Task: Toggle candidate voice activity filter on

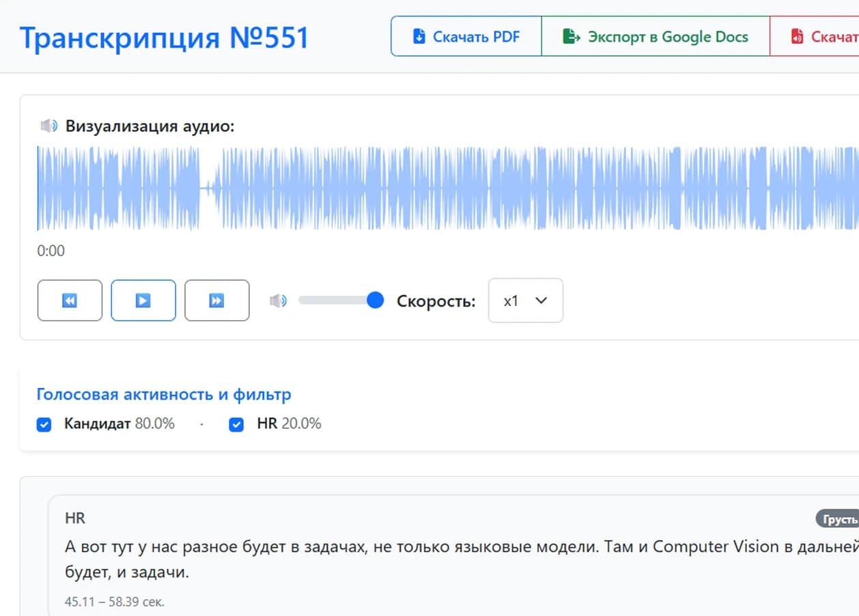Action: pyautogui.click(x=44, y=424)
